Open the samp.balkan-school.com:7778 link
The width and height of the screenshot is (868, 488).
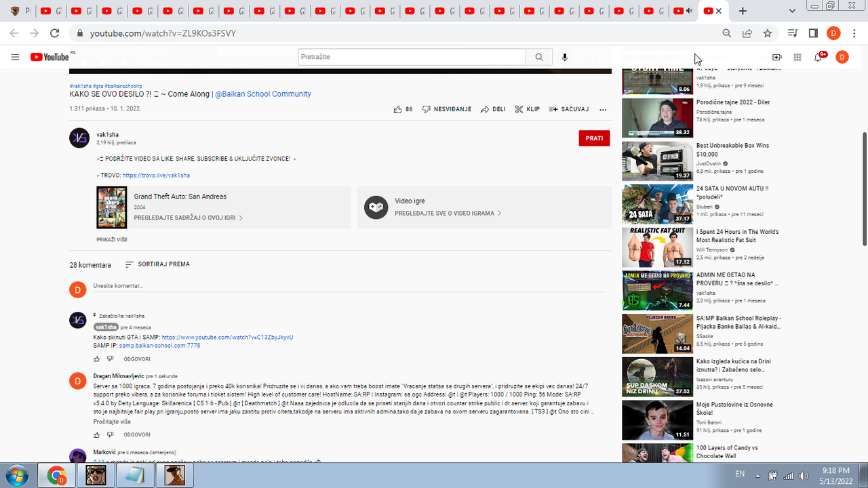click(159, 346)
